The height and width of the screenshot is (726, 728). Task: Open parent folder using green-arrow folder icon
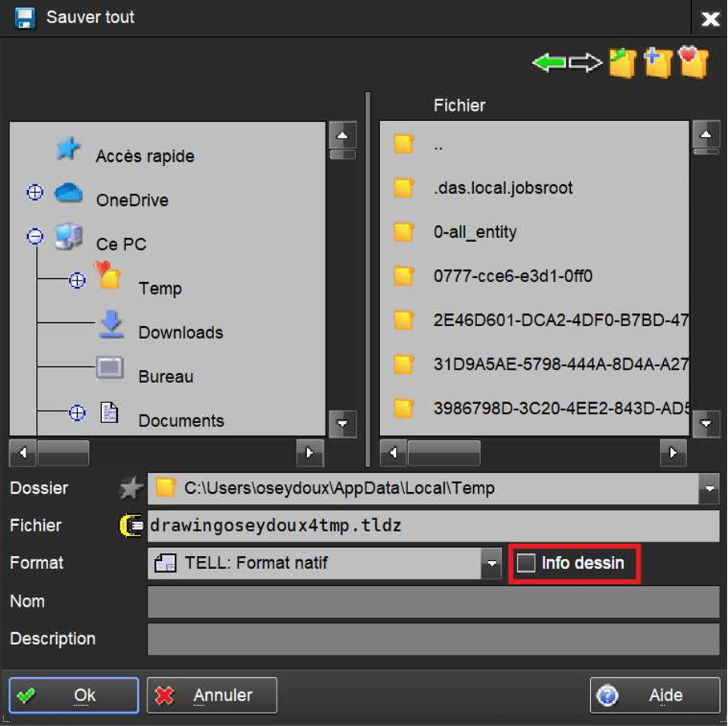pos(623,63)
